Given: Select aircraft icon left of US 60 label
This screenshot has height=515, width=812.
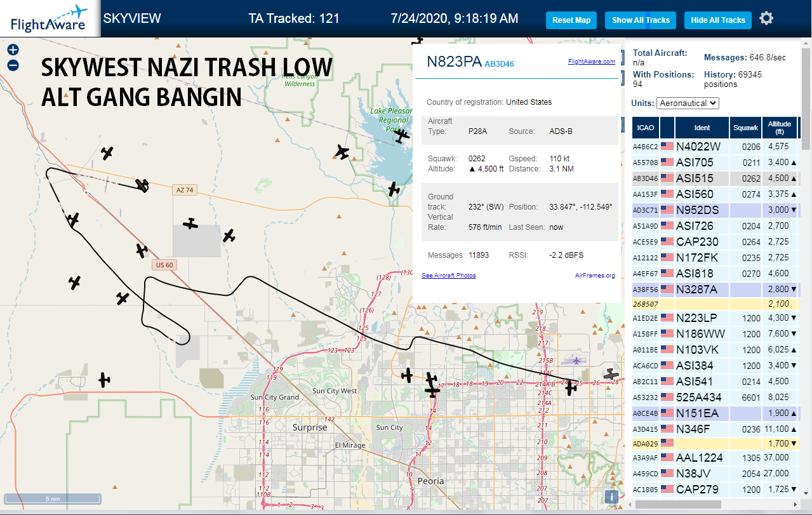Looking at the screenshot, I should 141,250.
